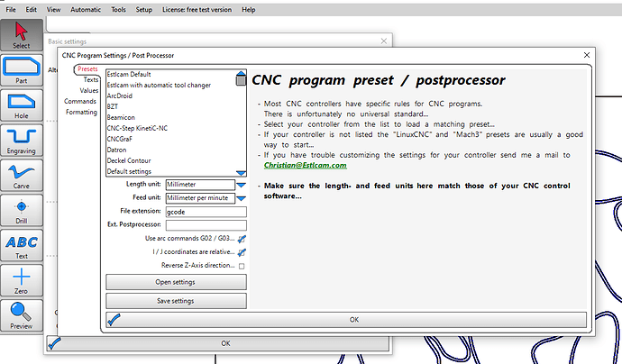
Task: Toggle I / J coordinates are relative checkbox
Action: click(x=242, y=252)
